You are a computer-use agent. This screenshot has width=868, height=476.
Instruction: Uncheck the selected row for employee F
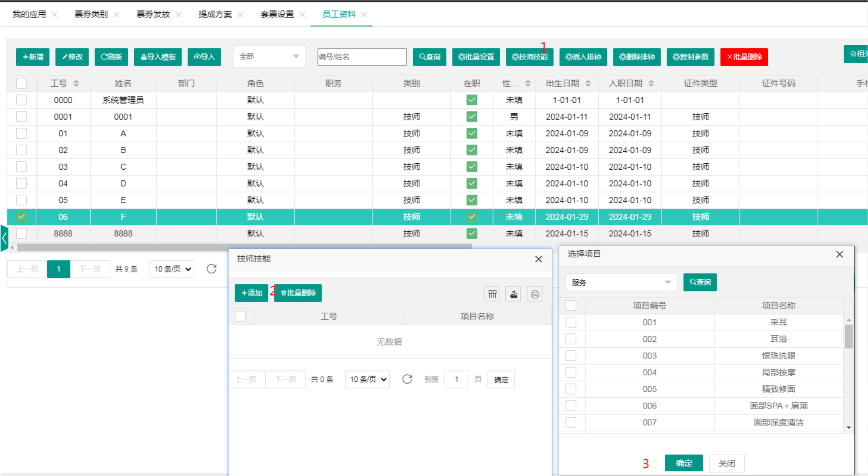(21, 217)
